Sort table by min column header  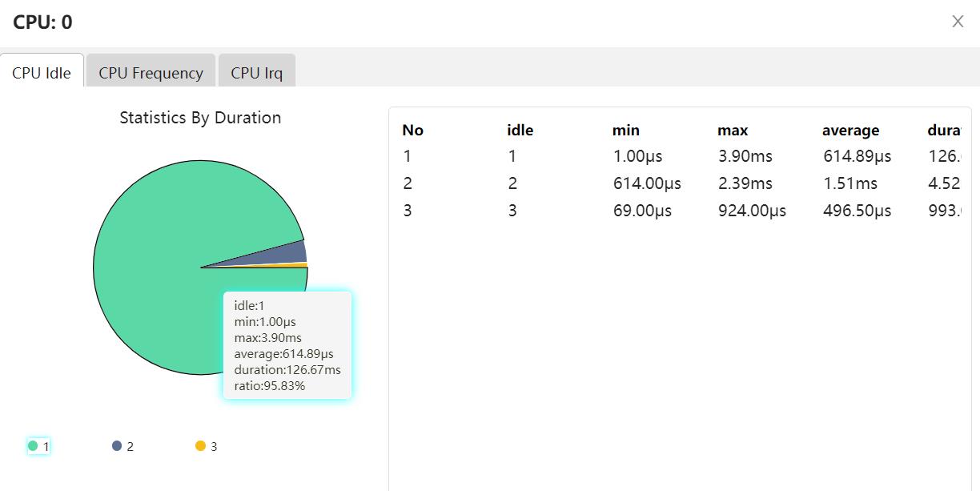tap(625, 131)
